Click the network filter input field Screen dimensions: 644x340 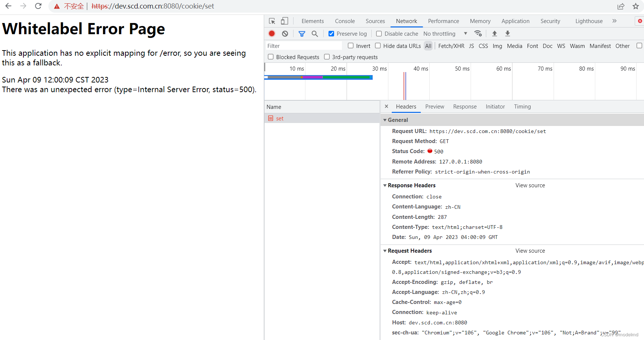point(303,46)
